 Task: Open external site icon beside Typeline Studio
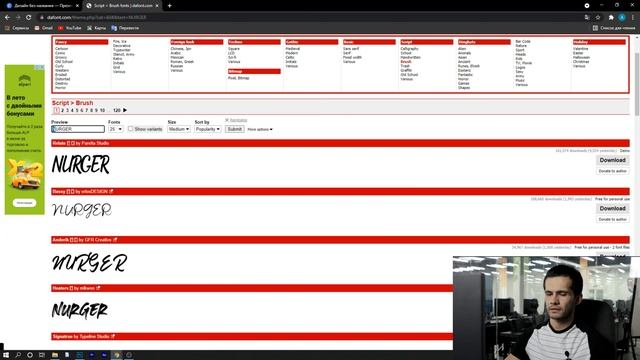pos(113,336)
